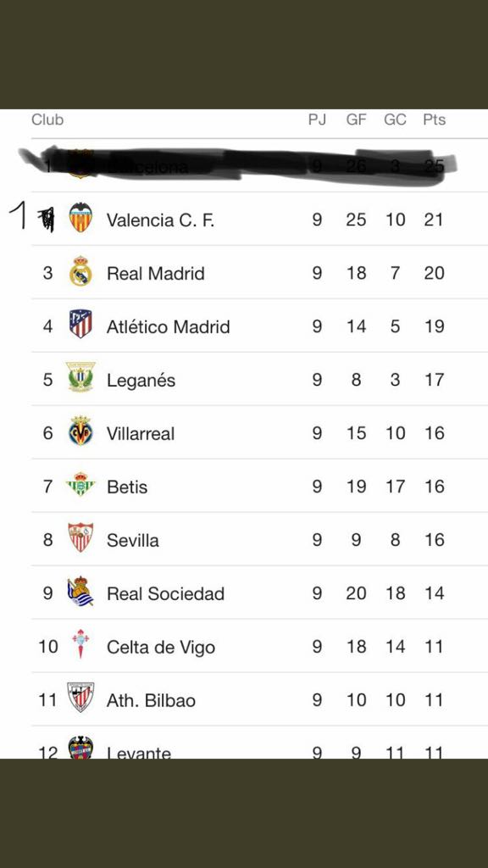Click the Valencia C. F. club crest
The image size is (488, 868).
click(x=80, y=217)
